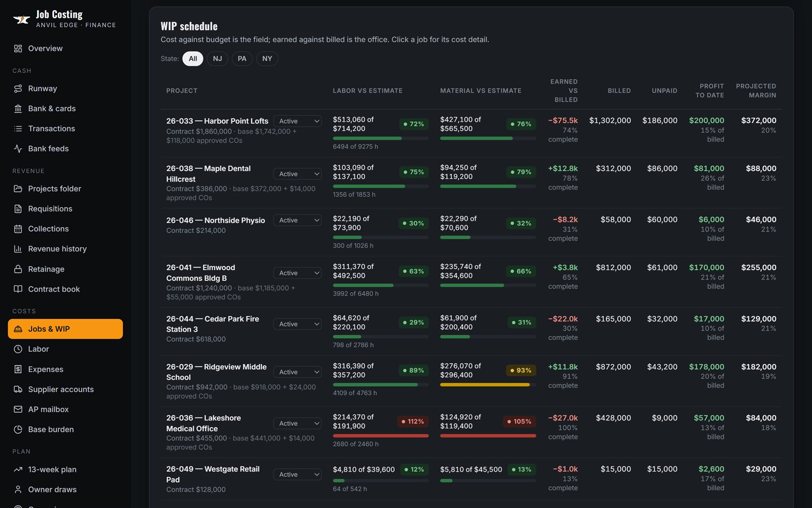Image resolution: width=812 pixels, height=508 pixels.
Task: Click the Supplier accounts truck icon
Action: pyautogui.click(x=18, y=389)
